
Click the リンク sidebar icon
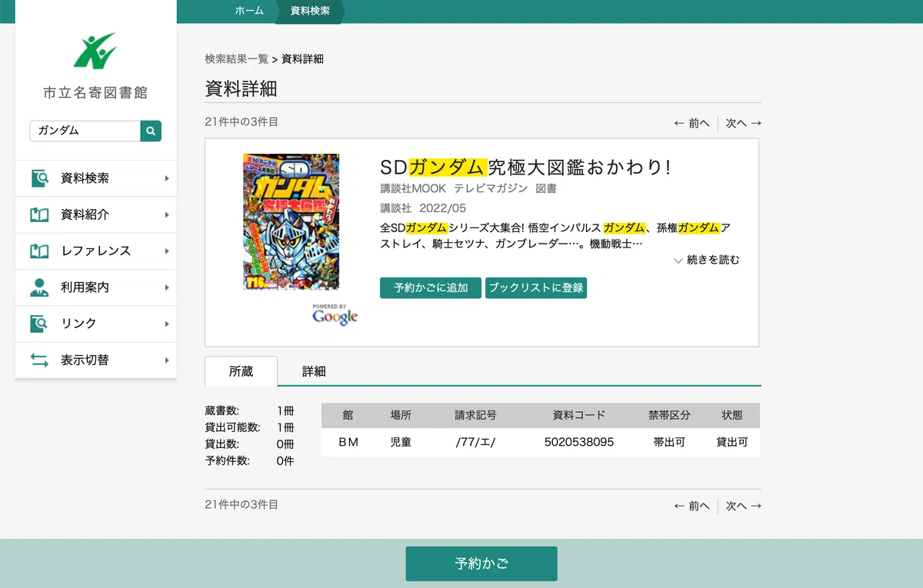tap(39, 324)
